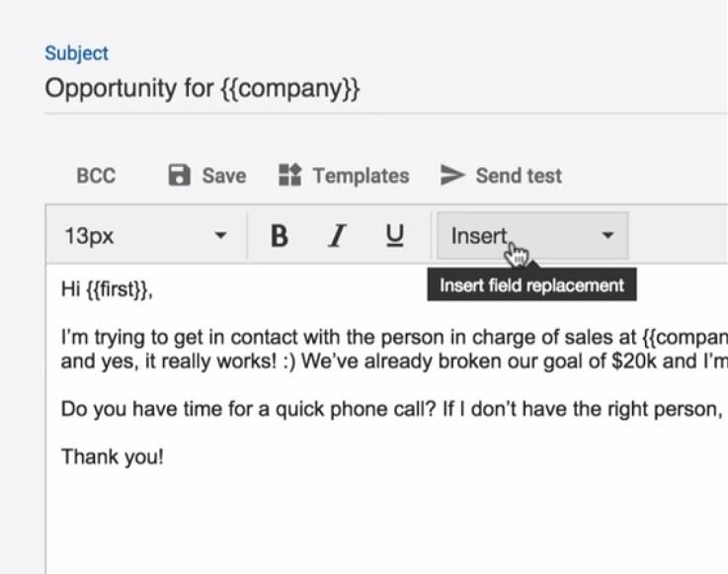The image size is (728, 574).
Task: Toggle Italic formatting
Action: (x=338, y=235)
